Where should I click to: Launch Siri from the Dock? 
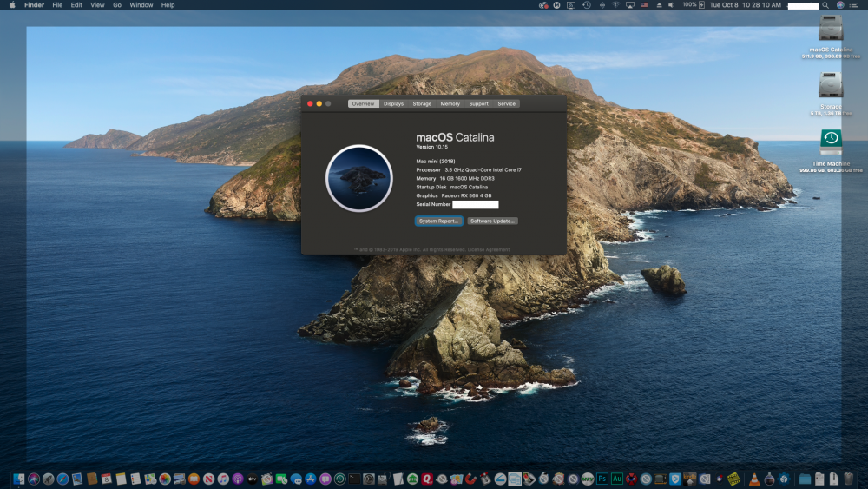tap(34, 479)
